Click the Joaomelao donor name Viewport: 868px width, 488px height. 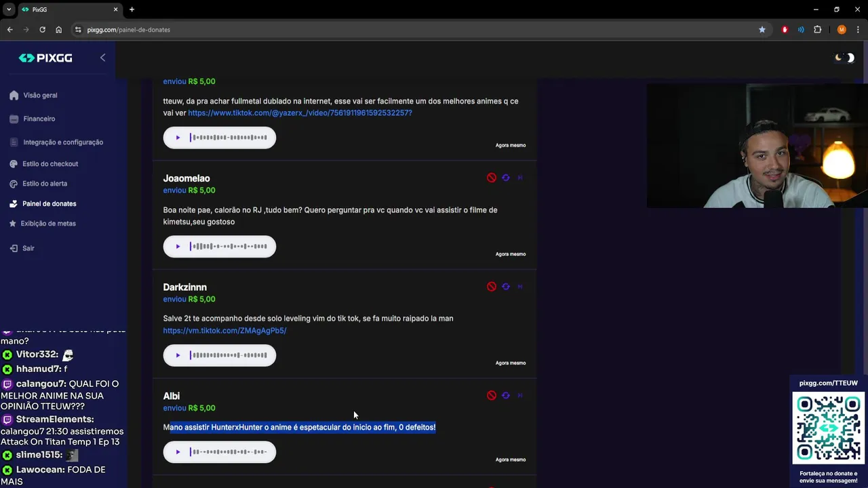click(x=186, y=178)
